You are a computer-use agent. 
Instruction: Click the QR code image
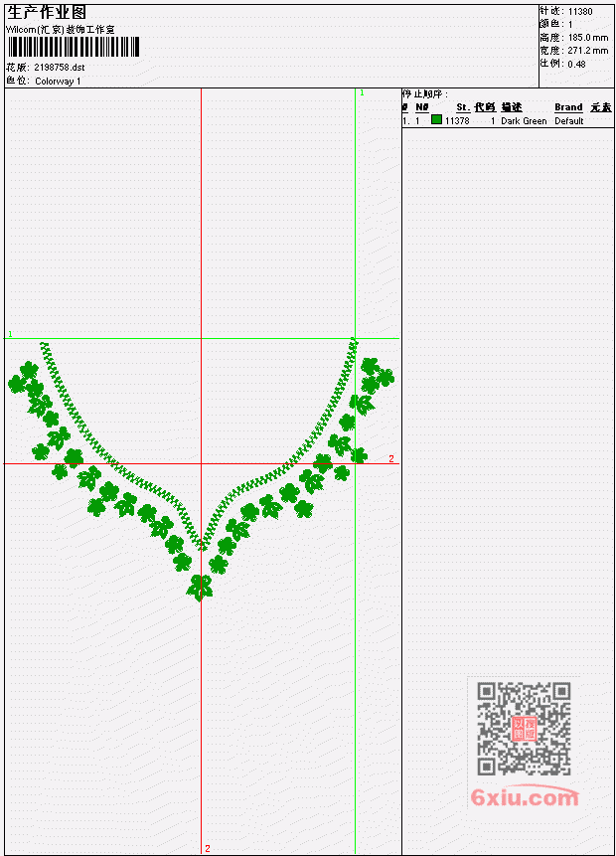click(524, 729)
